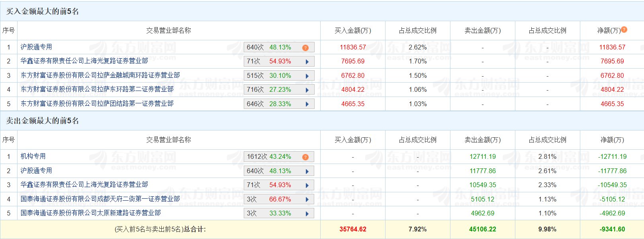
Task: Click the orange help icon beside 净额(万) header
Action: [x=624, y=30]
